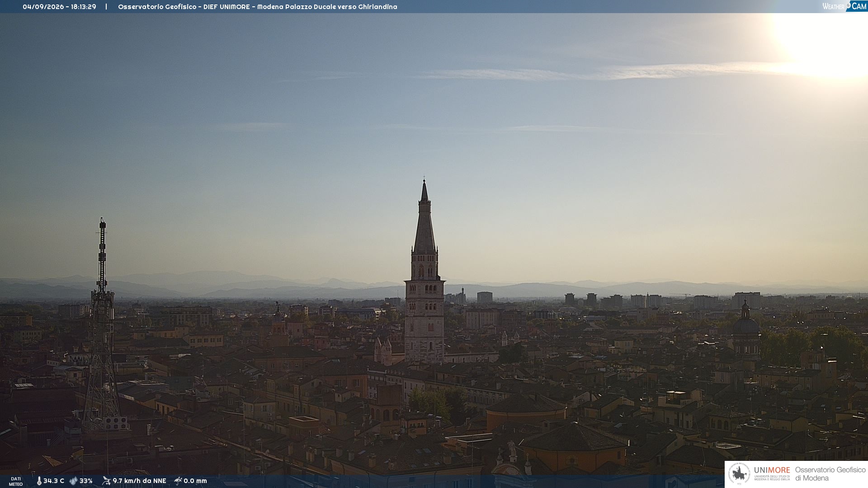Click the WeatherCam logo

[844, 6]
